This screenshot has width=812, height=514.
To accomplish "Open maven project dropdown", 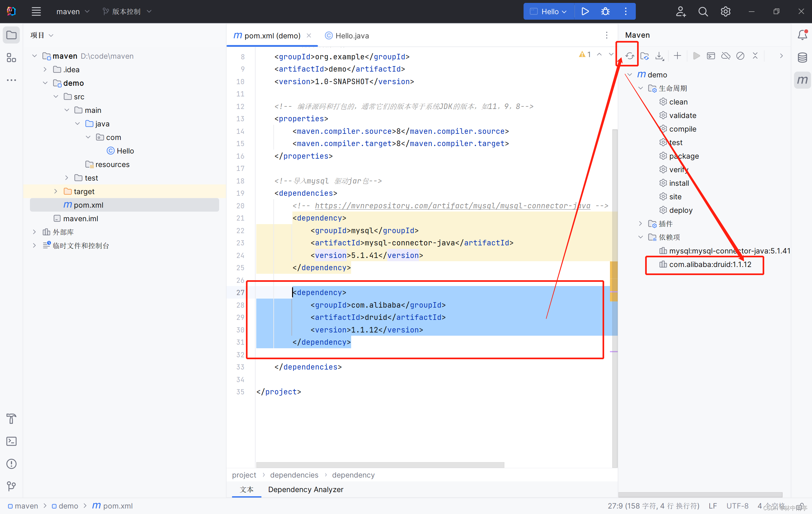I will [x=73, y=12].
